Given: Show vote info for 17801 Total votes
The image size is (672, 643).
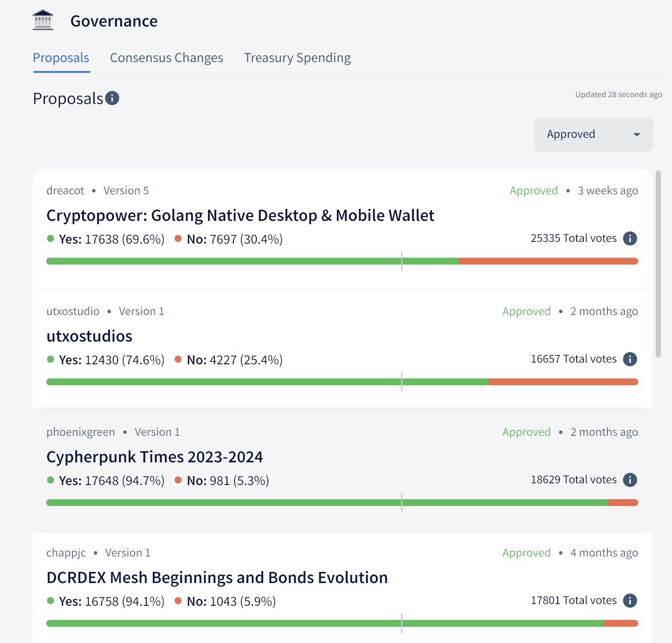Looking at the screenshot, I should (630, 601).
